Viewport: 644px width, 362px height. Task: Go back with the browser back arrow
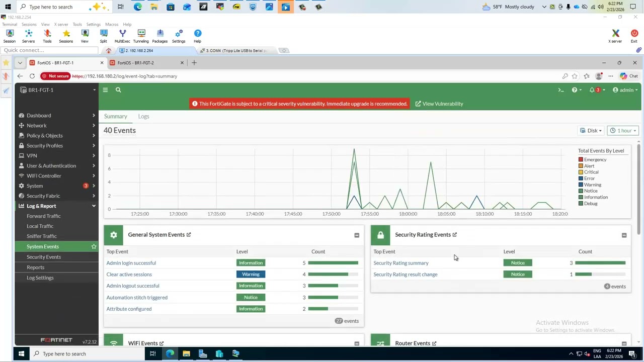20,76
